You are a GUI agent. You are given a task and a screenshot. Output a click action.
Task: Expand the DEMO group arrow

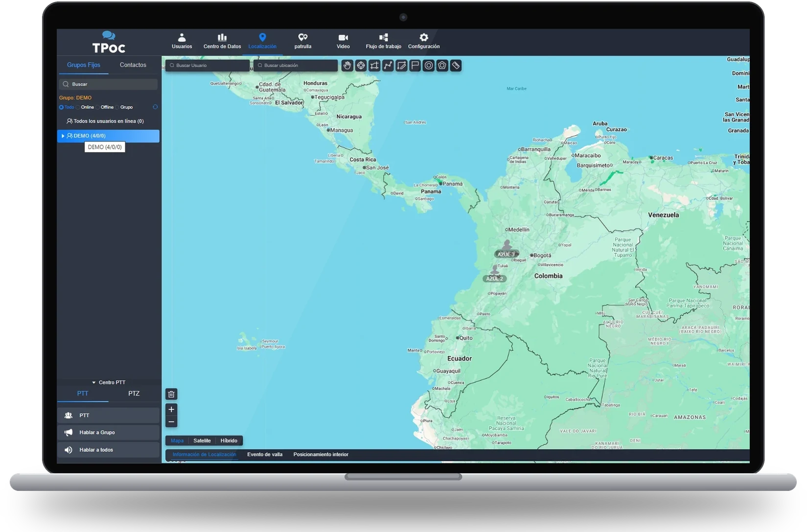tap(63, 136)
